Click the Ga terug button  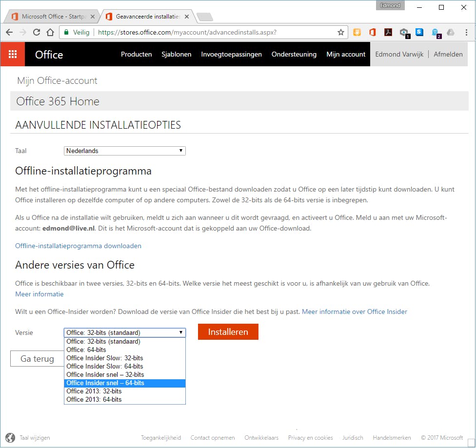pyautogui.click(x=37, y=359)
